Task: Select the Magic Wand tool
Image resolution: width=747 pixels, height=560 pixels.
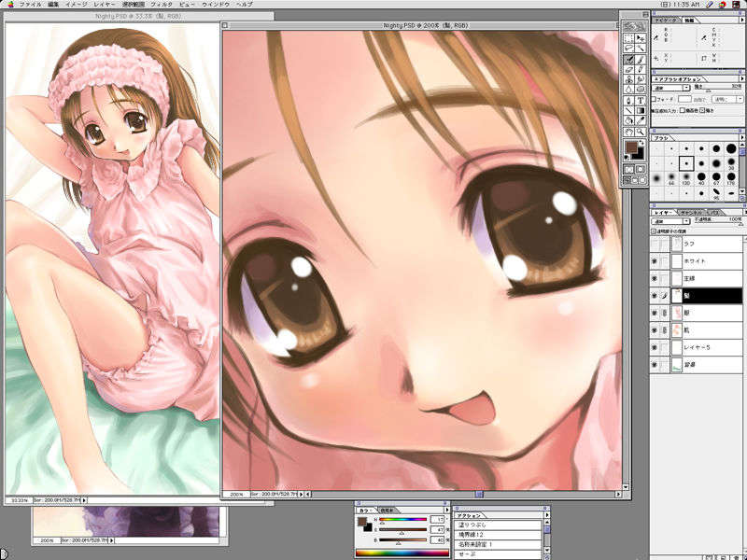Action: (x=641, y=49)
